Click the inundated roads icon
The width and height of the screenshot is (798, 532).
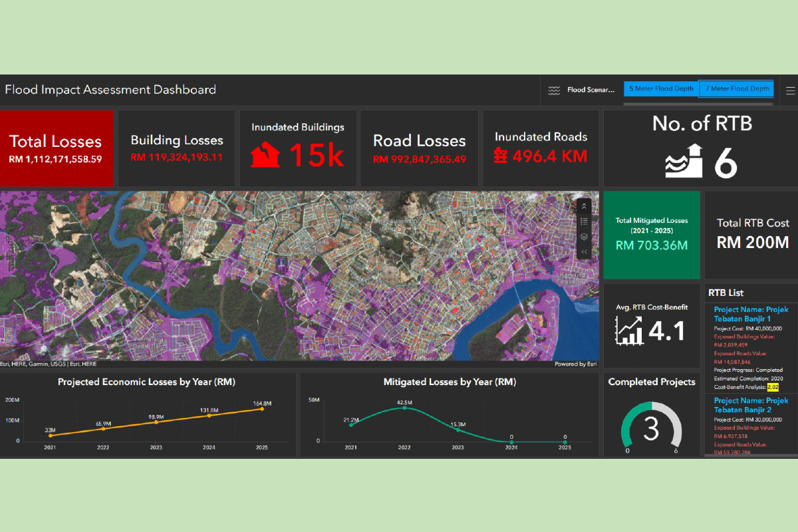(x=500, y=156)
